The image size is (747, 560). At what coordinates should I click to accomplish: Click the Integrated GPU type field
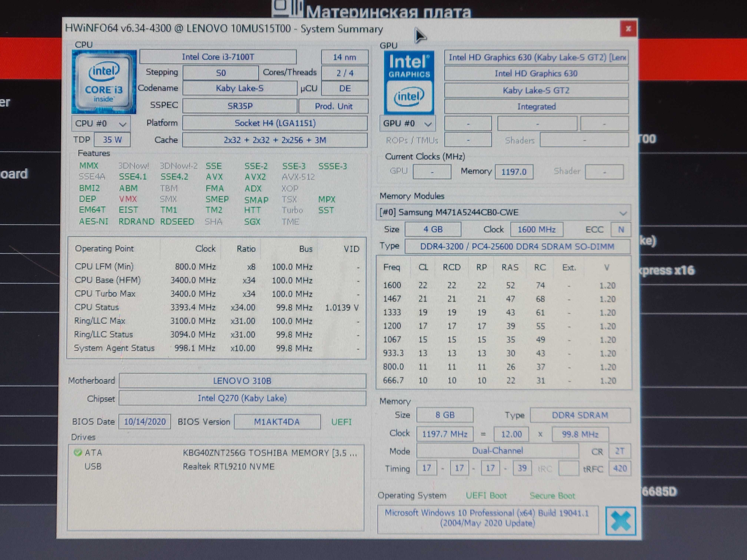coord(536,107)
